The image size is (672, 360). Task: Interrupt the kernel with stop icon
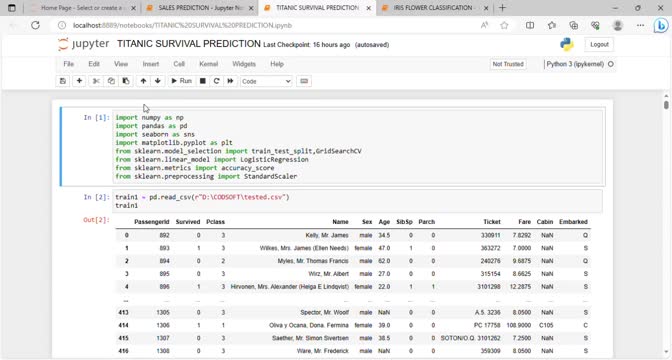pos(203,81)
